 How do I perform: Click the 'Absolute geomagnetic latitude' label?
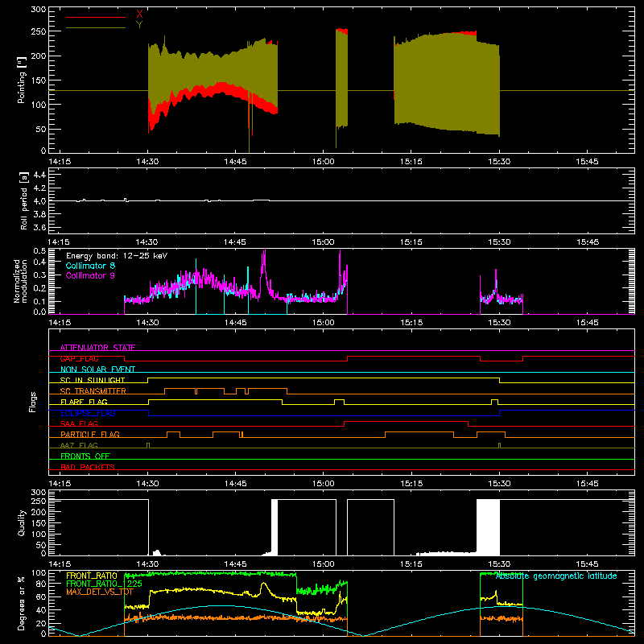556,576
